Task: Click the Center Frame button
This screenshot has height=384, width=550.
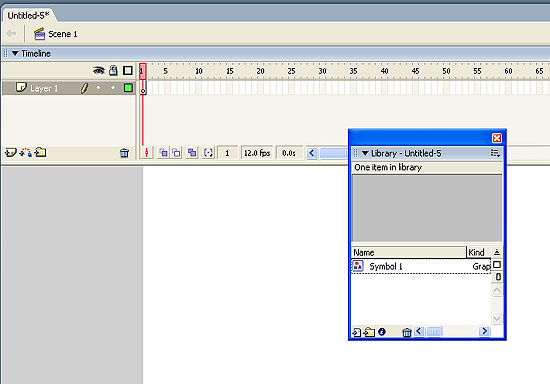Action: 147,153
